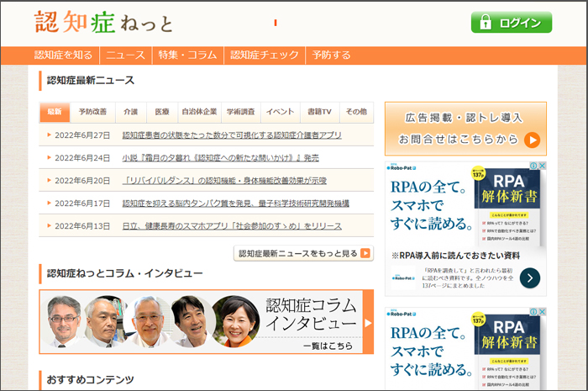The height and width of the screenshot is (391, 588).
Task: Click the ad info icon on first RPA ad
Action: 534,166
